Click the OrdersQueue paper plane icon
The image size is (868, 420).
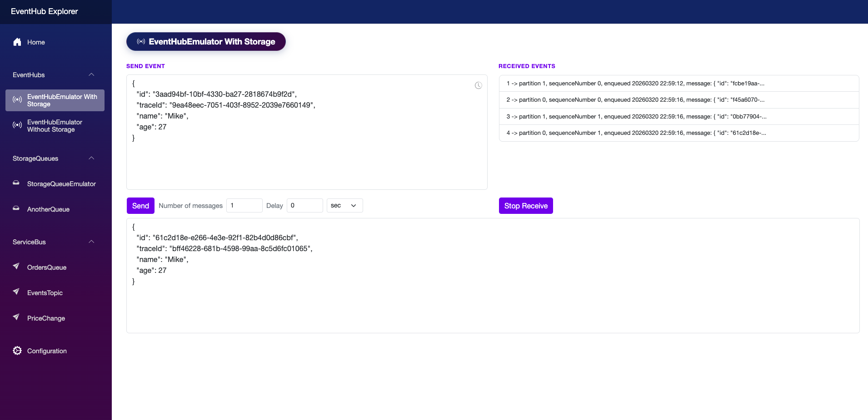(16, 267)
